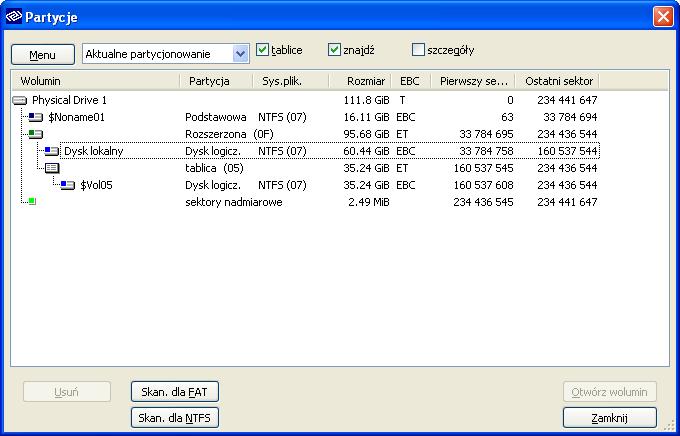
Task: Click the Usuń button
Action: 67,392
